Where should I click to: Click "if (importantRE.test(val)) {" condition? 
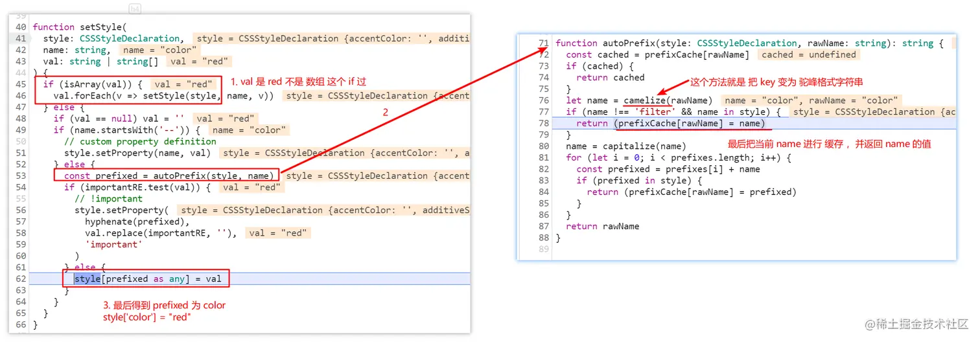point(137,187)
